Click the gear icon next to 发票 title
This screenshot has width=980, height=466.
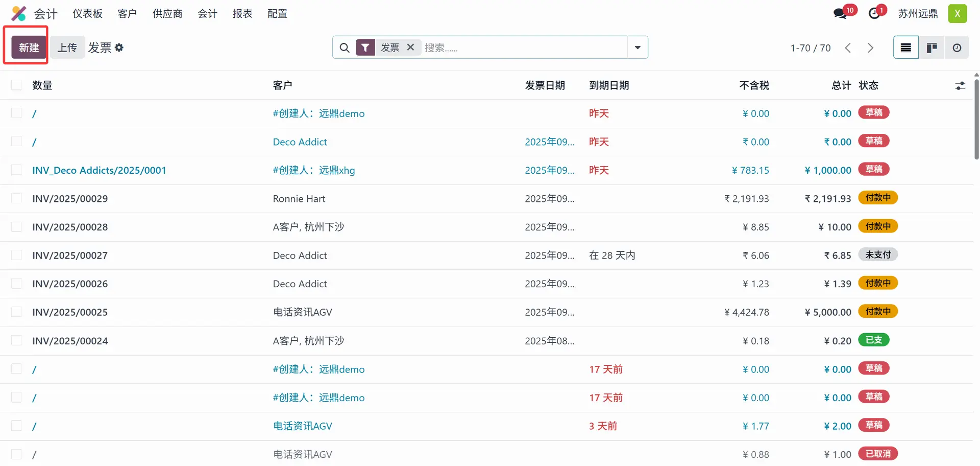[119, 48]
